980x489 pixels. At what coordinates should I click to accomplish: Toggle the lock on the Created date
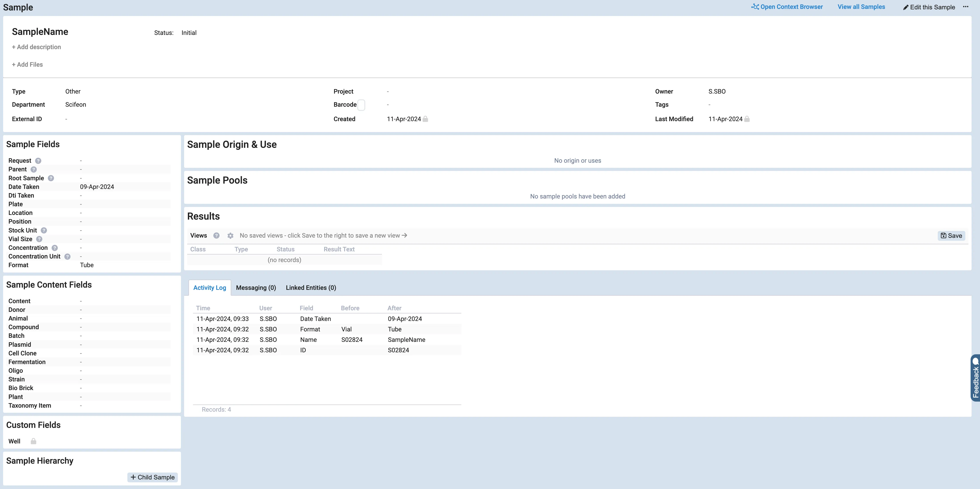pos(425,119)
